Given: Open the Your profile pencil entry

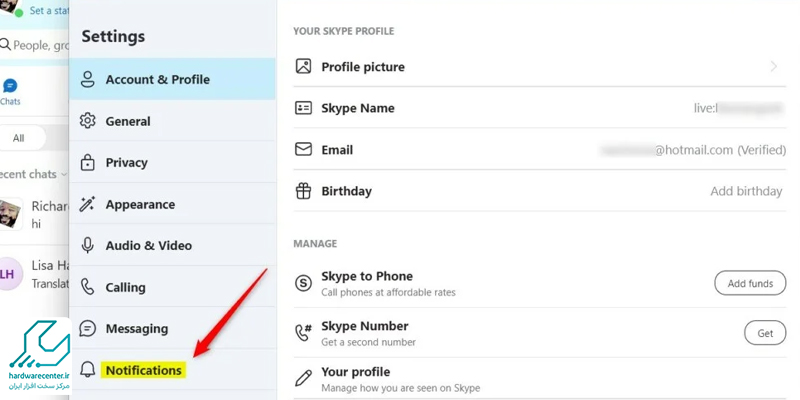Looking at the screenshot, I should click(x=540, y=379).
